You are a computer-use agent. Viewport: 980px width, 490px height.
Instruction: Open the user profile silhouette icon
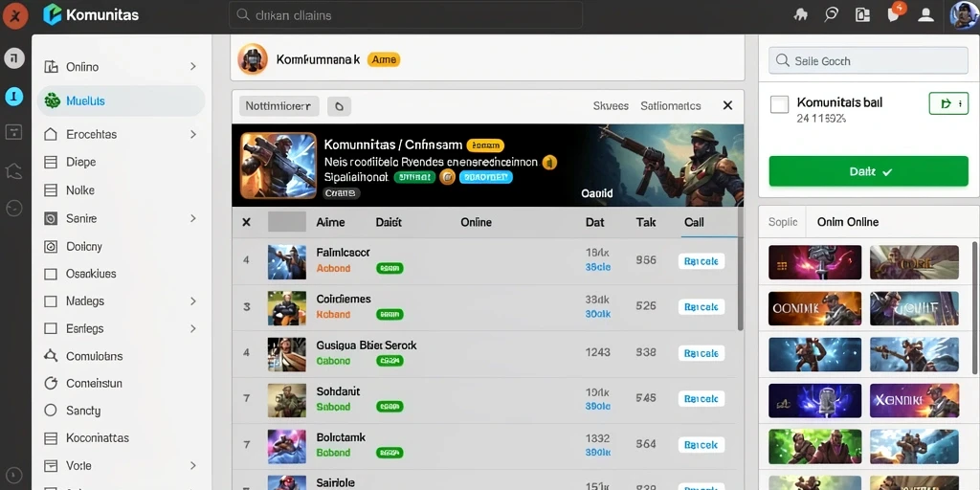(x=925, y=15)
